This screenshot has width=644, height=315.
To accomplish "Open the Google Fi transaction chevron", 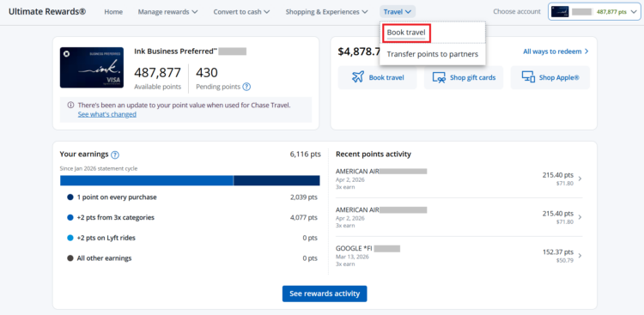I will click(x=580, y=256).
